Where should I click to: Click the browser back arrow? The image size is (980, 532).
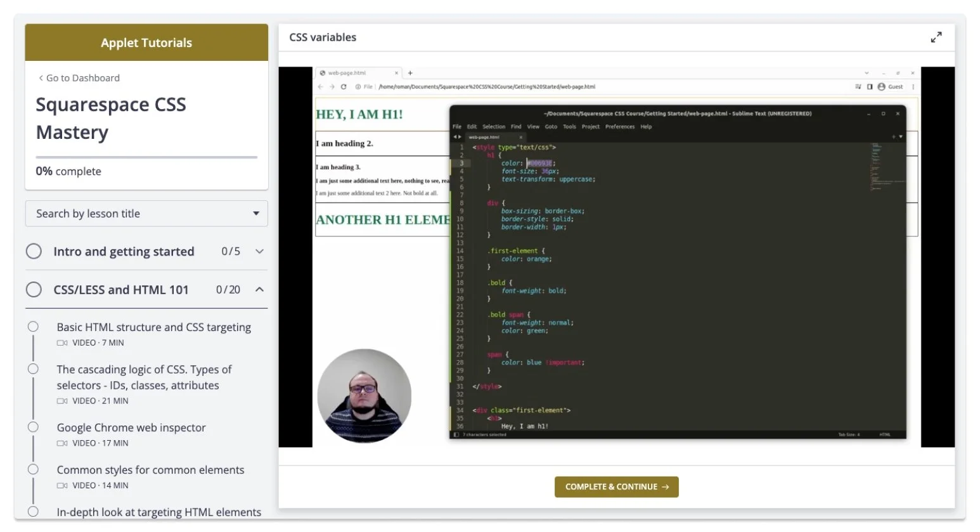point(321,86)
